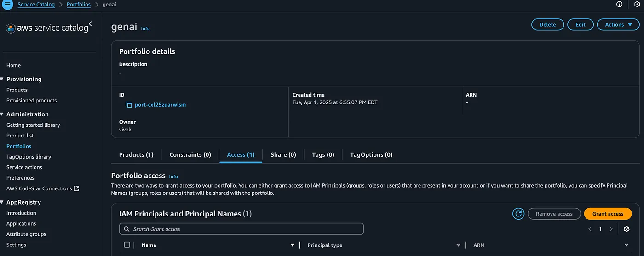The width and height of the screenshot is (644, 256).
Task: Click the AWS Service Catalog logo
Action: [x=46, y=28]
